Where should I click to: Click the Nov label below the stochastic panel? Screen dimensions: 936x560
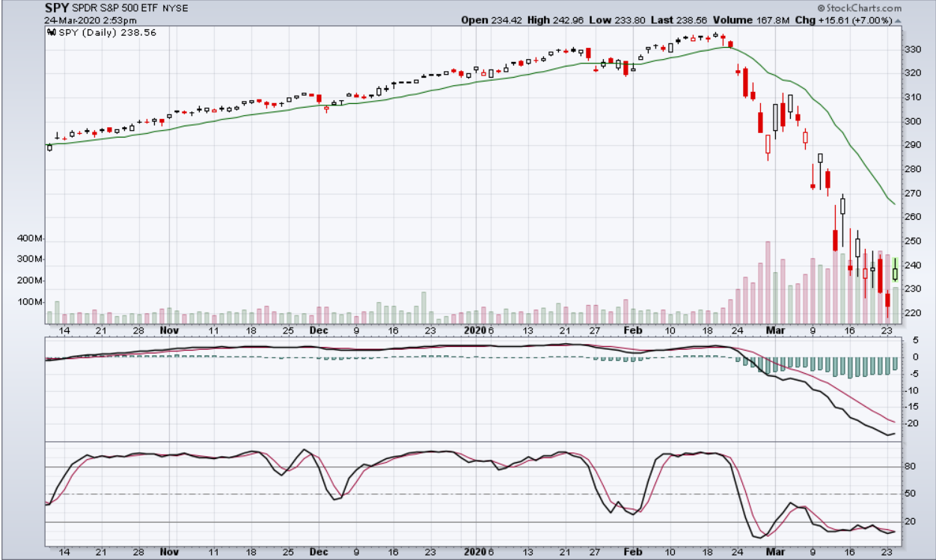(x=171, y=553)
